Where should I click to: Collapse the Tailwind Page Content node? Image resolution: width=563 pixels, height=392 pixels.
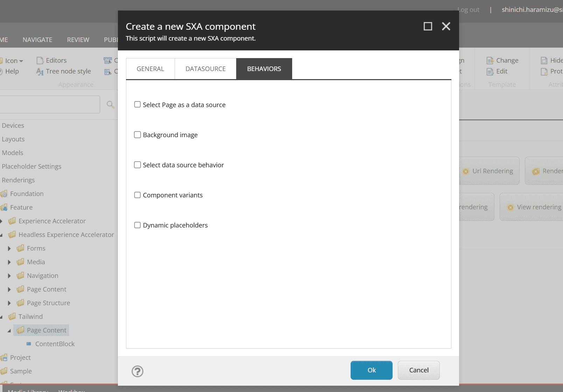click(x=9, y=330)
